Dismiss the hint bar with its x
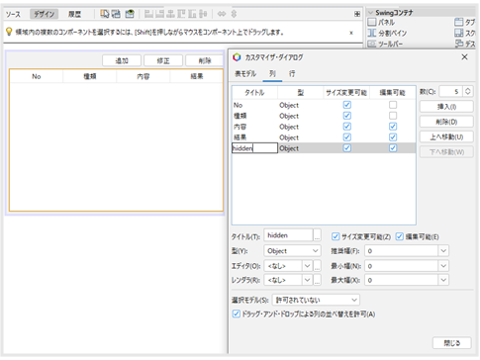Viewport: 480px width, 360px height. [x=351, y=33]
